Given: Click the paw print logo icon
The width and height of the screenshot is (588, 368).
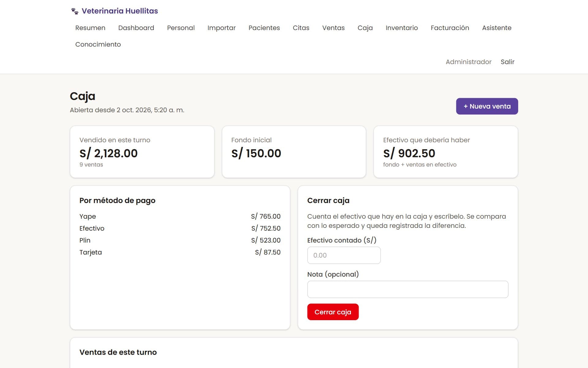Looking at the screenshot, I should (x=75, y=11).
